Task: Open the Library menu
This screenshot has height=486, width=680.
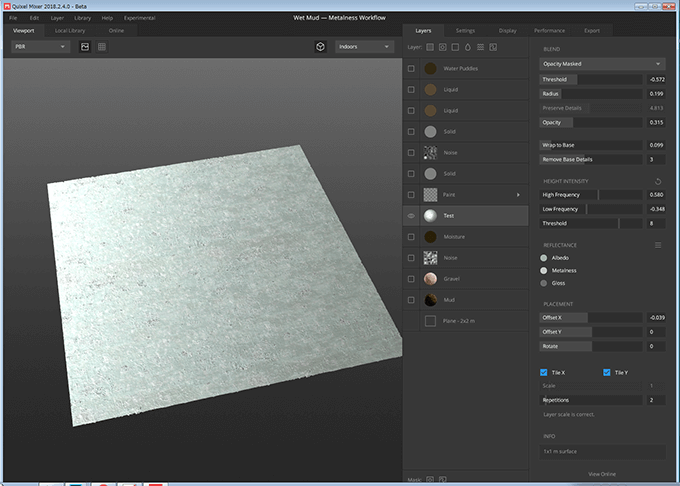Action: [82, 18]
